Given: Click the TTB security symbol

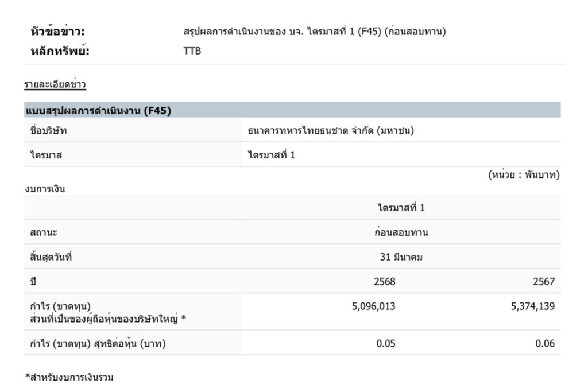Looking at the screenshot, I should 192,51.
